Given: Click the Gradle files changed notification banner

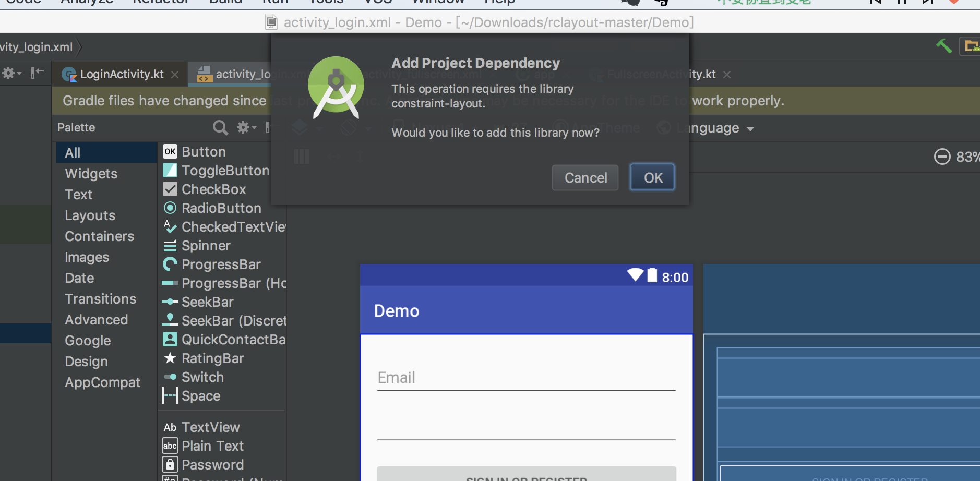Looking at the screenshot, I should click(516, 101).
